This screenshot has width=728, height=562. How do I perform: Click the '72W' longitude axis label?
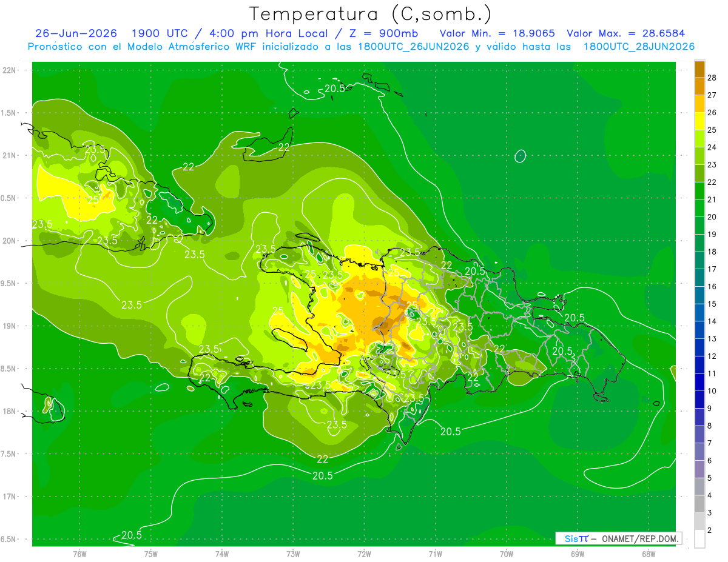364,554
